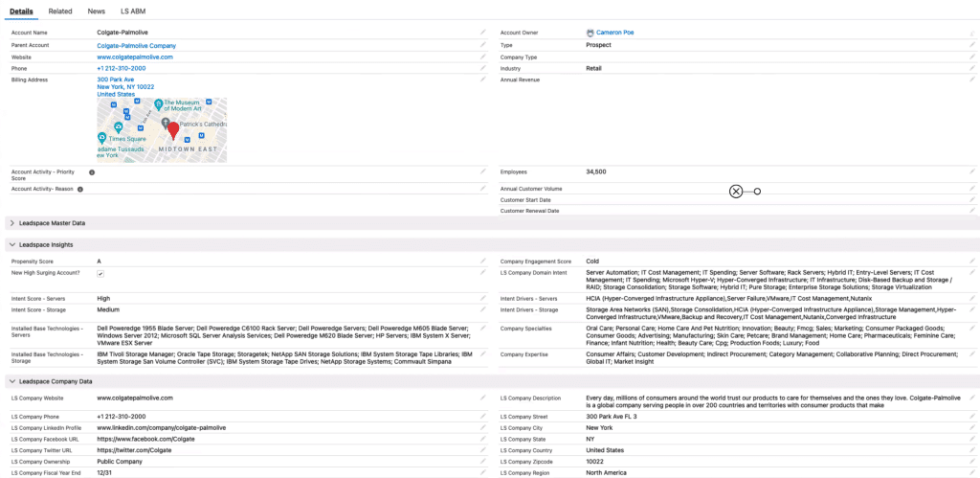
Task: Select the Details tab
Action: click(x=22, y=11)
